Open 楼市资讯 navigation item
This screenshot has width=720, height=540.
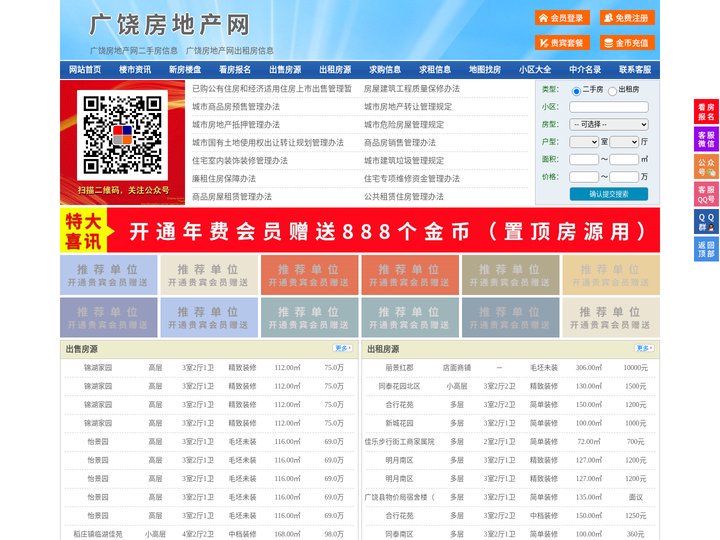point(135,70)
